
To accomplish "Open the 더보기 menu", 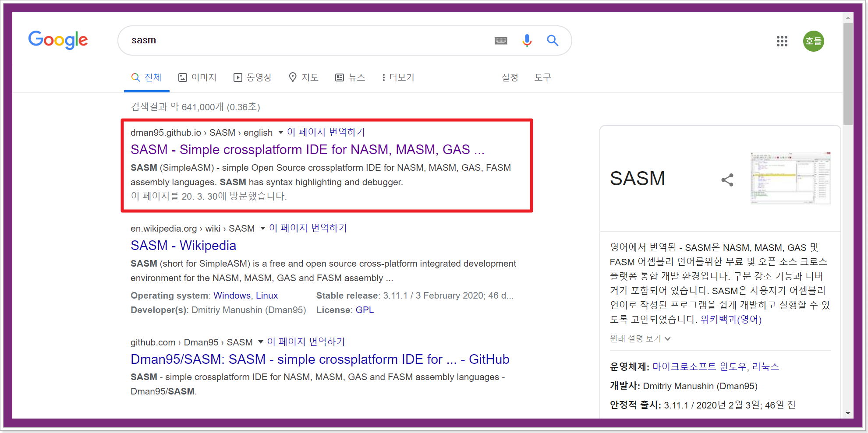I will [398, 77].
